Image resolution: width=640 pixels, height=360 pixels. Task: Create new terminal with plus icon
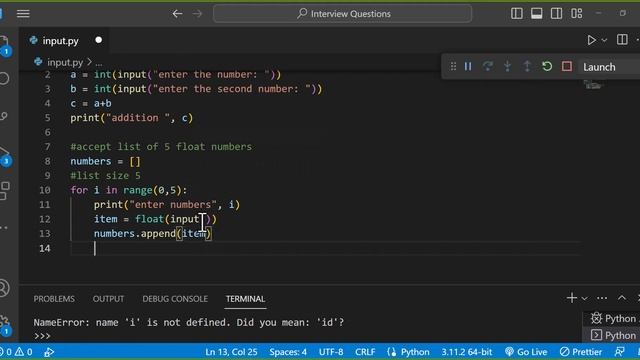pyautogui.click(x=571, y=298)
